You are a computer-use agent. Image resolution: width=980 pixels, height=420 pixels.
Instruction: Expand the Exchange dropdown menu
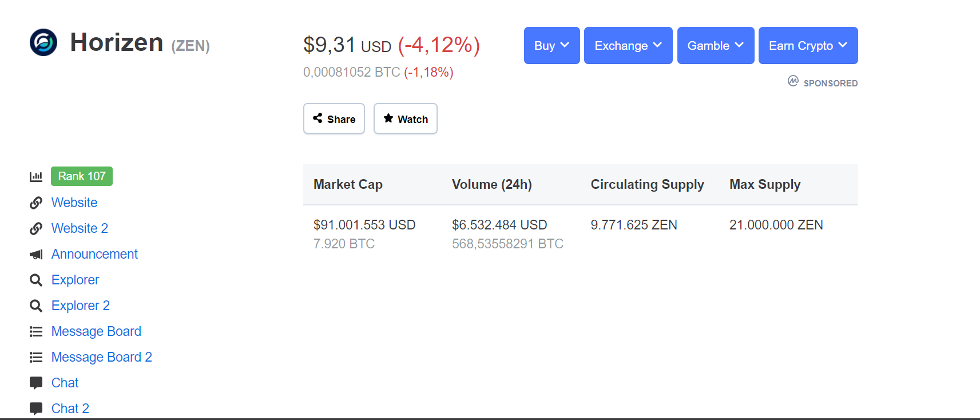point(628,46)
